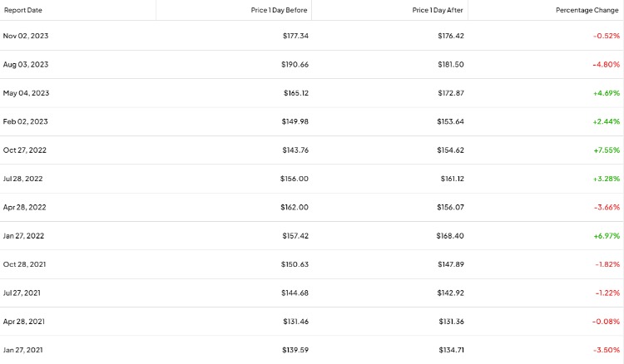The height and width of the screenshot is (364, 624).
Task: Click the -4.80% percentage change value
Action: tap(606, 64)
